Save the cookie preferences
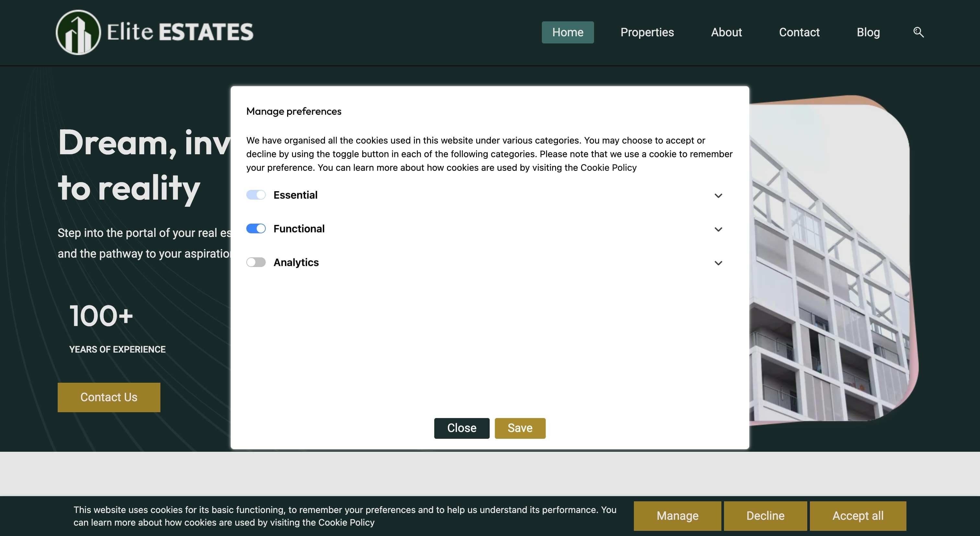 pyautogui.click(x=520, y=428)
